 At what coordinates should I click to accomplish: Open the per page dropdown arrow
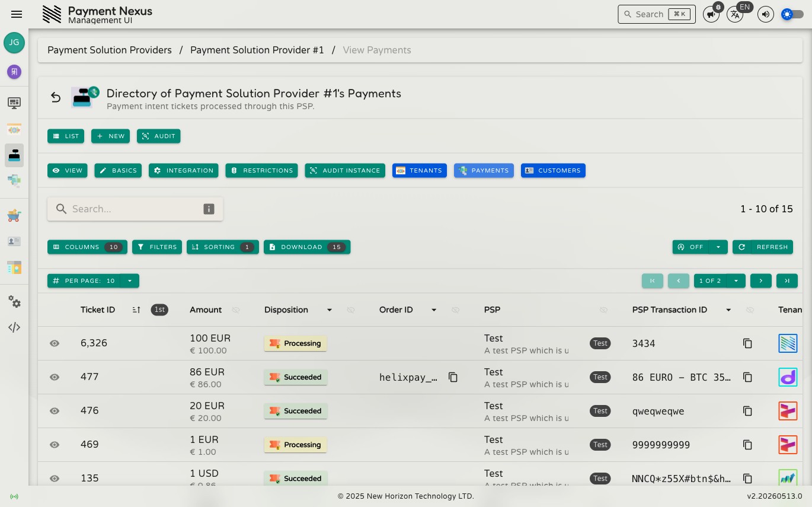tap(130, 281)
